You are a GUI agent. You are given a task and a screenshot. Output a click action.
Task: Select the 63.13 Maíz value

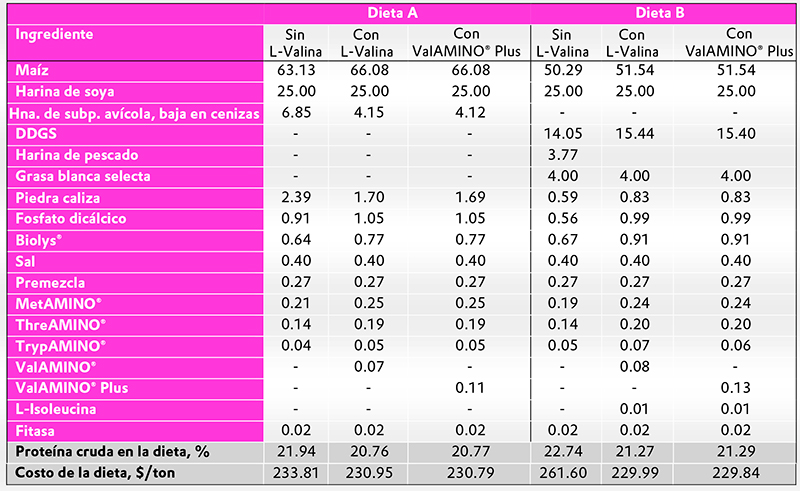(x=296, y=70)
